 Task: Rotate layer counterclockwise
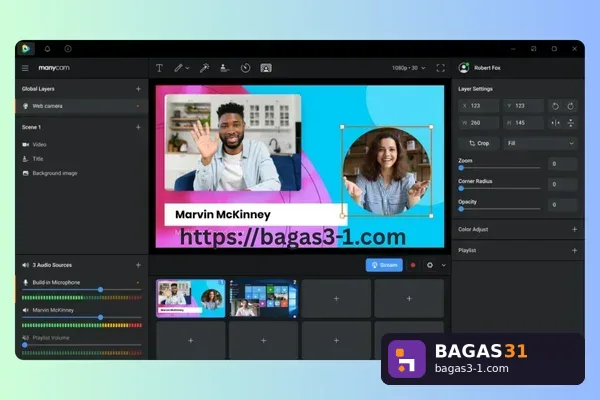pos(555,106)
